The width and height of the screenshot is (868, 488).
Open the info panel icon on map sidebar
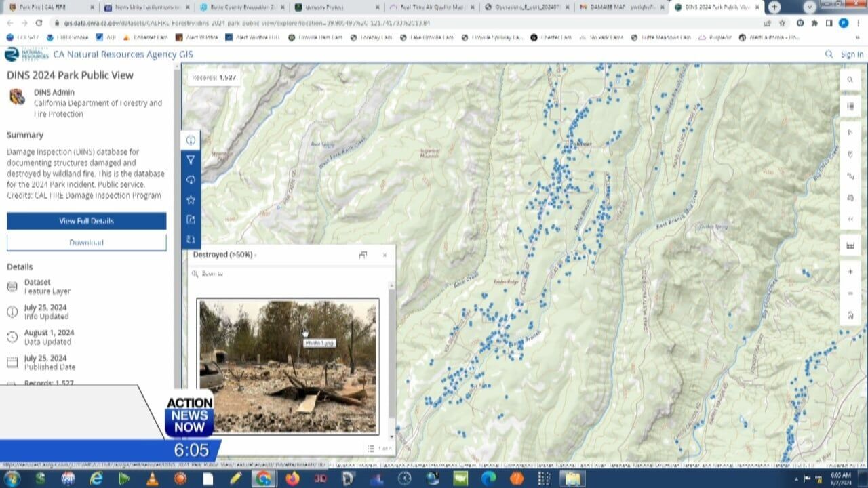click(x=191, y=140)
